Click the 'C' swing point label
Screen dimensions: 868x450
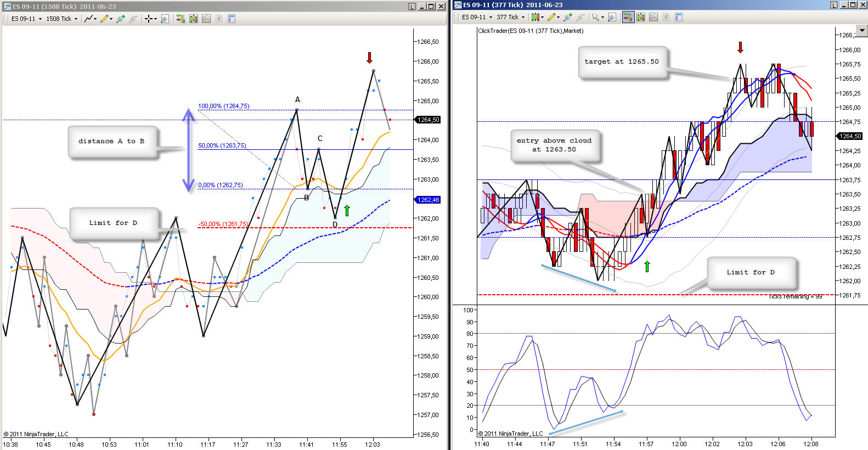(x=320, y=139)
